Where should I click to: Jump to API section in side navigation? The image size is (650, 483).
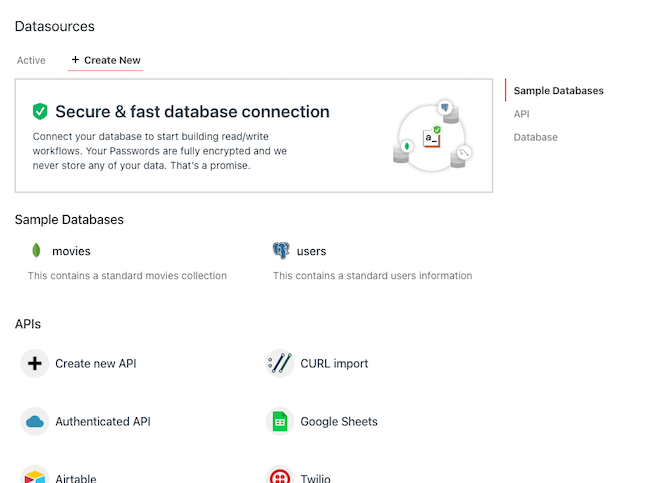tap(521, 114)
